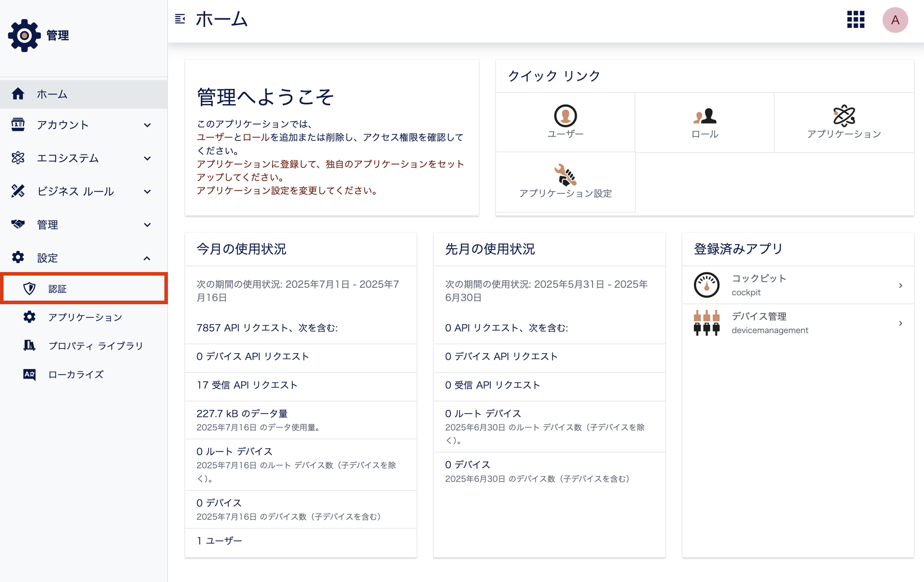Open the app switcher grid icon

[x=855, y=20]
